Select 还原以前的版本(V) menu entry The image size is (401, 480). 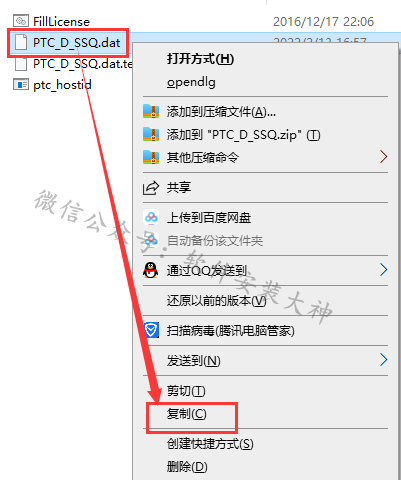(x=216, y=301)
